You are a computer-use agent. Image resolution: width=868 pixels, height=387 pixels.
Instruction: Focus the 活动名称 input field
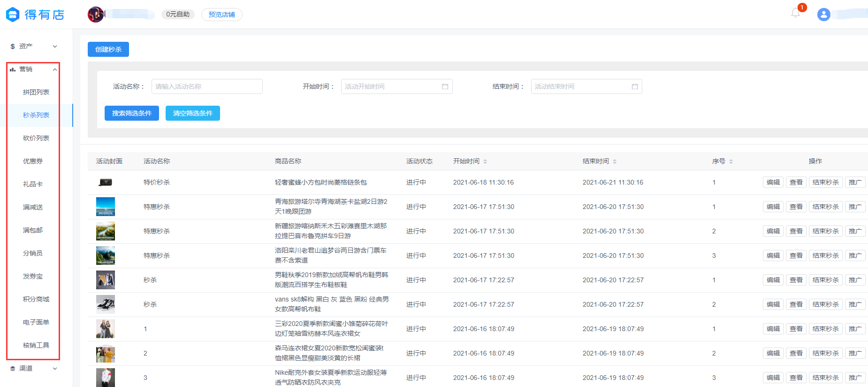[x=206, y=86]
